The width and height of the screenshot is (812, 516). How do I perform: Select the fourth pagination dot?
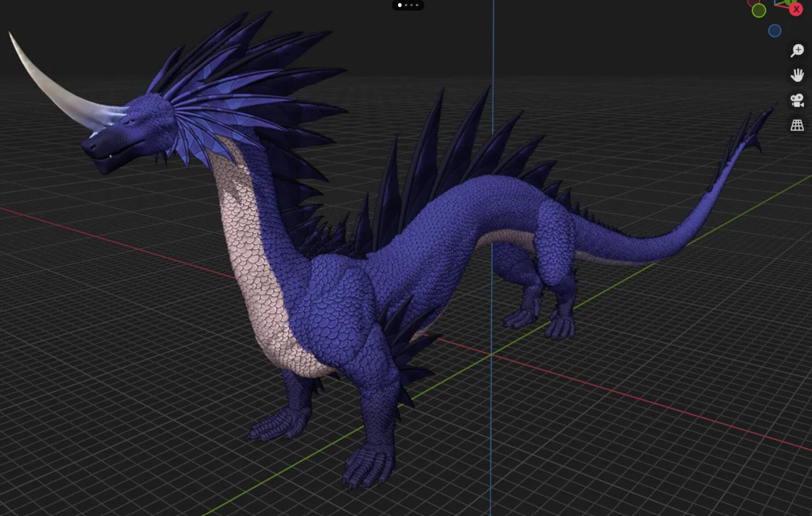417,5
